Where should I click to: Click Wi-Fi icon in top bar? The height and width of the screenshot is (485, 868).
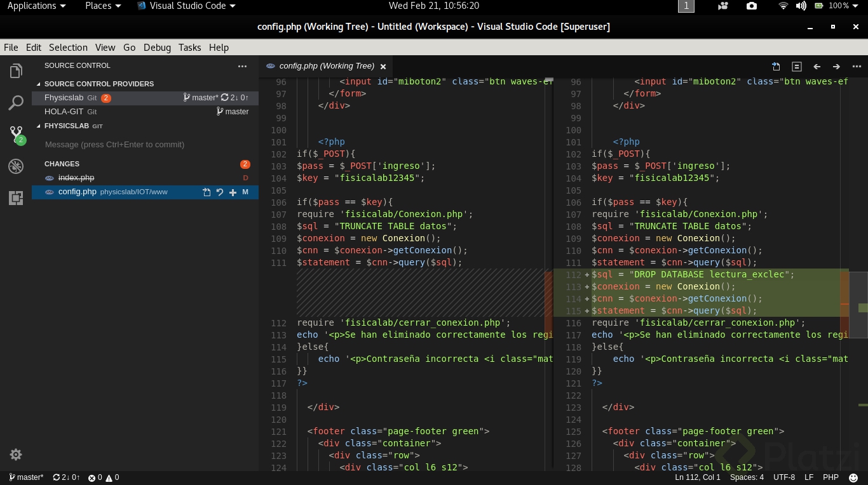pyautogui.click(x=783, y=6)
